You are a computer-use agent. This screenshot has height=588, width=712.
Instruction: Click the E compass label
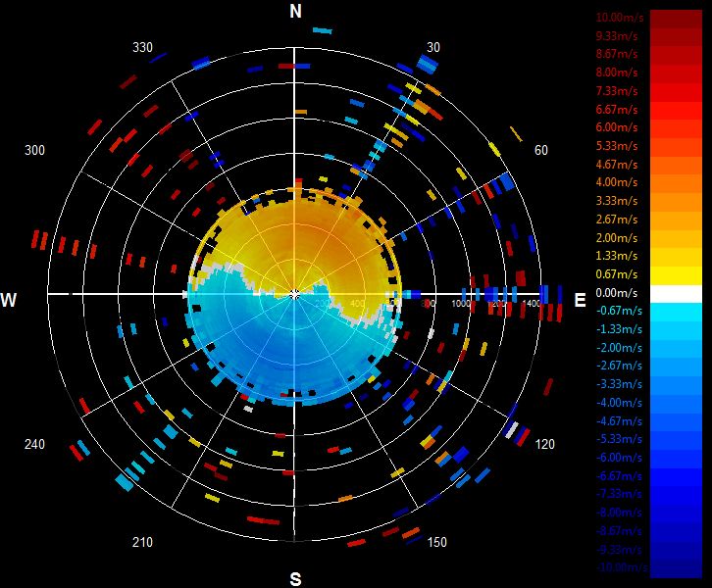tap(580, 300)
